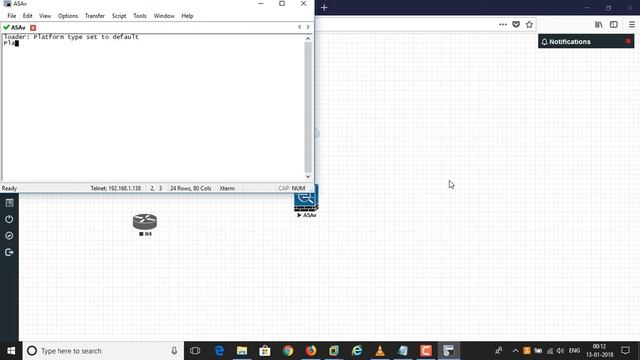The image size is (640, 360).
Task: Open People icon in system tray
Action: click(499, 351)
